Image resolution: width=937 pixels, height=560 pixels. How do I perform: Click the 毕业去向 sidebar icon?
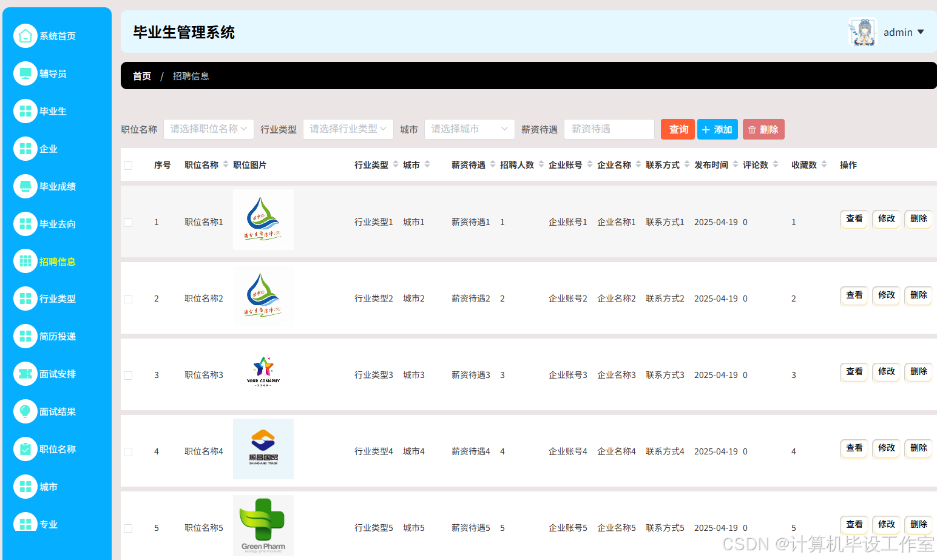pyautogui.click(x=25, y=224)
